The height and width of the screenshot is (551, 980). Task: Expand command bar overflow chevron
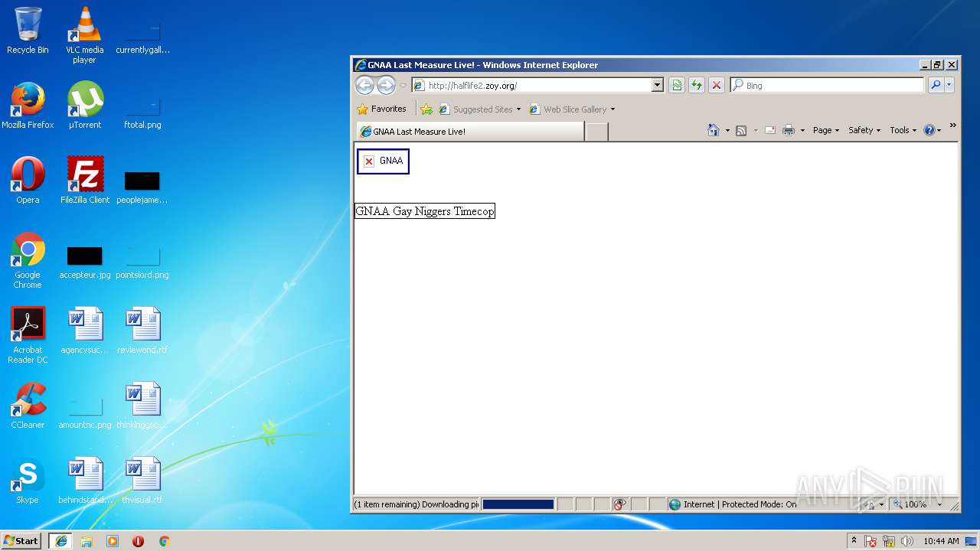pos(952,126)
